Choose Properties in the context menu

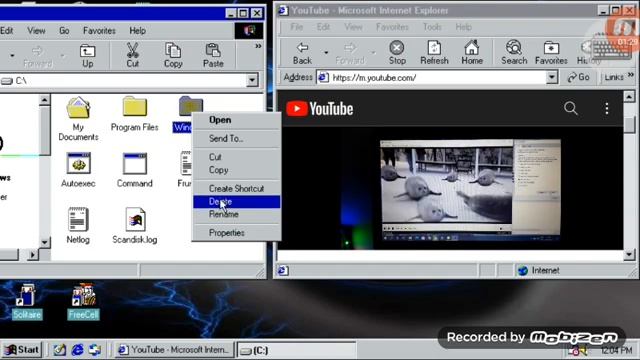(237, 233)
